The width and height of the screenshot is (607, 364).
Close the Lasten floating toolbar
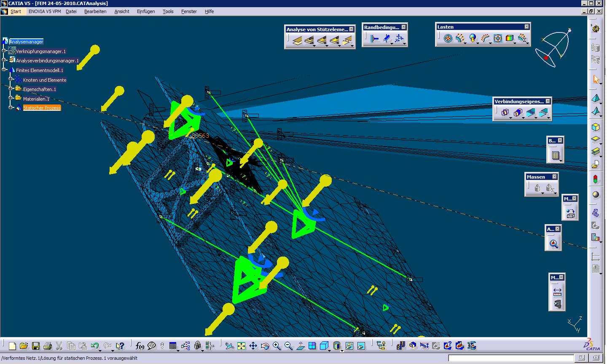(526, 27)
